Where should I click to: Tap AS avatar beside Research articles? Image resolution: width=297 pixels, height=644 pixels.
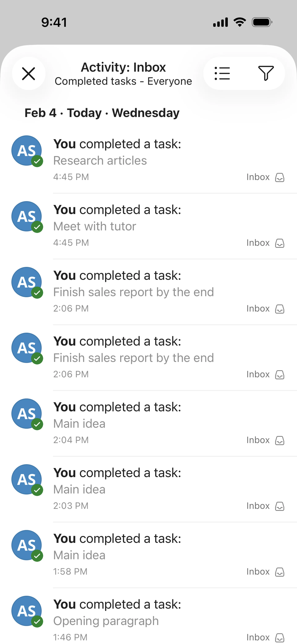pos(26,151)
